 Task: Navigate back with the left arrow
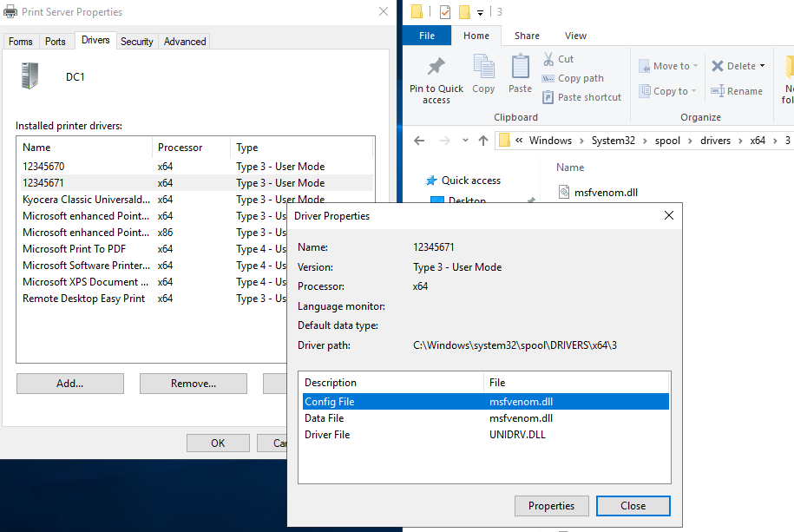[419, 141]
